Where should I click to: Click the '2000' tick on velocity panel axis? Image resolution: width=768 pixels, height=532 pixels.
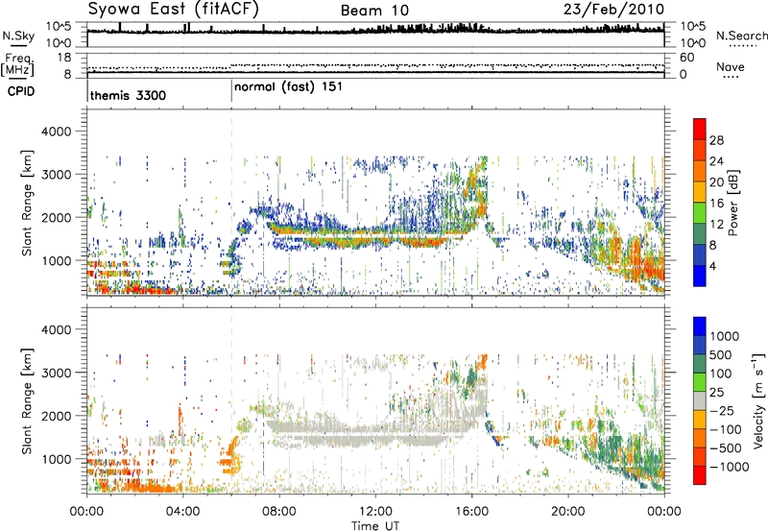[56, 416]
